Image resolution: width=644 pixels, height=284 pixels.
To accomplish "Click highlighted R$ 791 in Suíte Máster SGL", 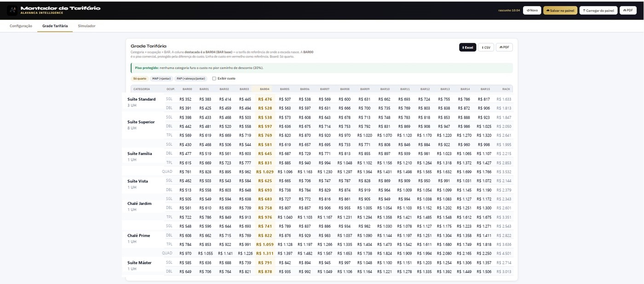I will (x=265, y=262).
